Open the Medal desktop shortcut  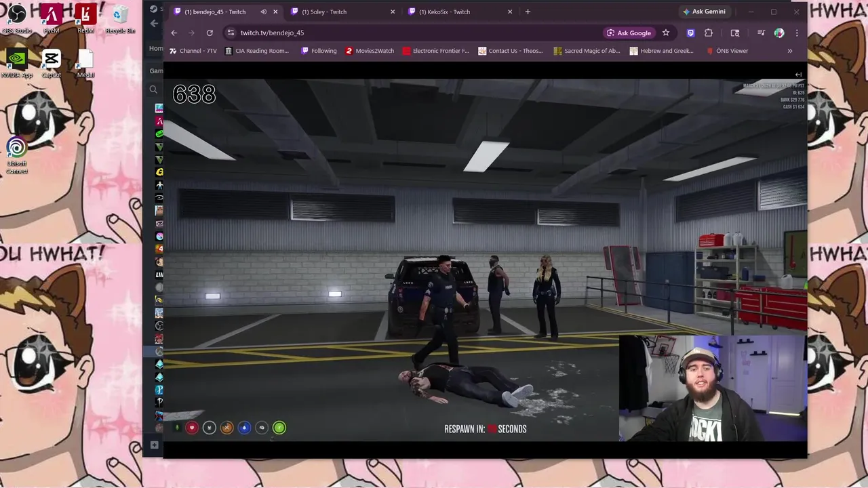[85, 64]
